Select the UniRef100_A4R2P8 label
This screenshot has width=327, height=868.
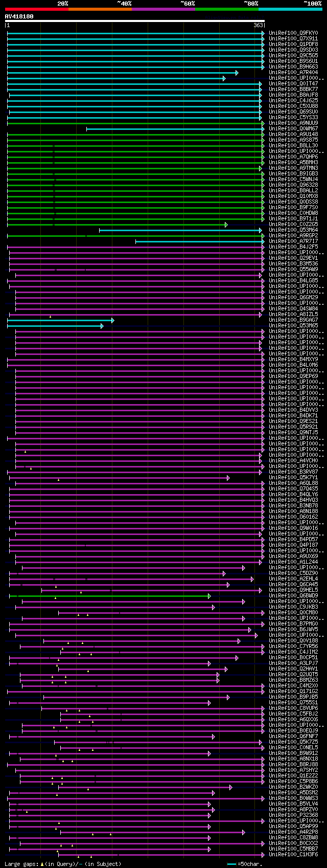pos(293,832)
